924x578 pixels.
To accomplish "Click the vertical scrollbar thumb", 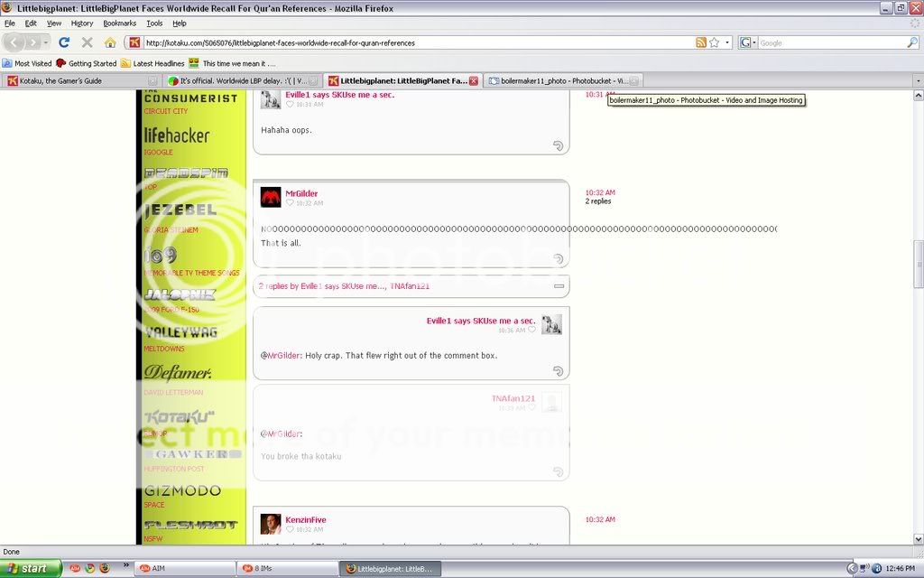I will click(918, 264).
